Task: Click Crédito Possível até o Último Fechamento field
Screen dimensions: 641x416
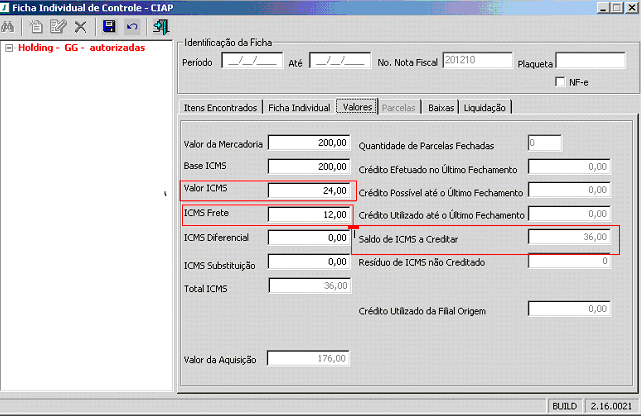Action: (569, 190)
